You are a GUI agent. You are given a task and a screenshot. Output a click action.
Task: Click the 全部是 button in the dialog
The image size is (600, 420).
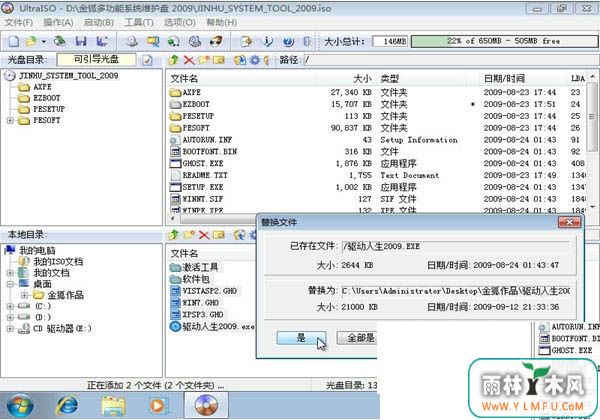tap(357, 337)
